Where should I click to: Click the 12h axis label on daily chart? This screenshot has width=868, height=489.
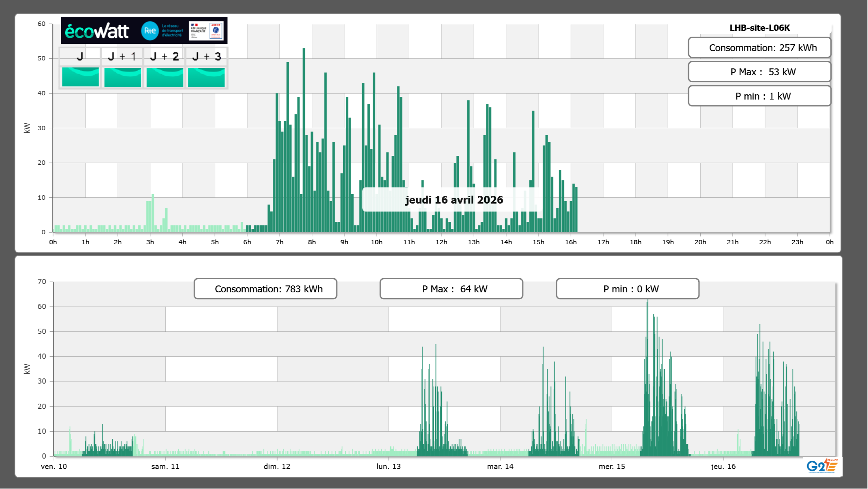(x=441, y=242)
